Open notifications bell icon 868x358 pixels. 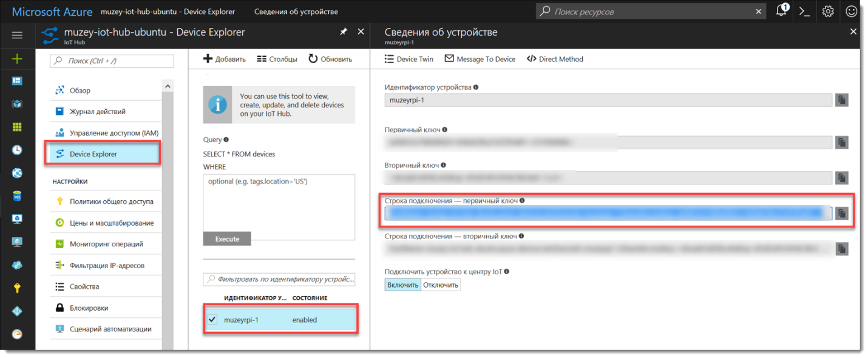click(x=782, y=11)
